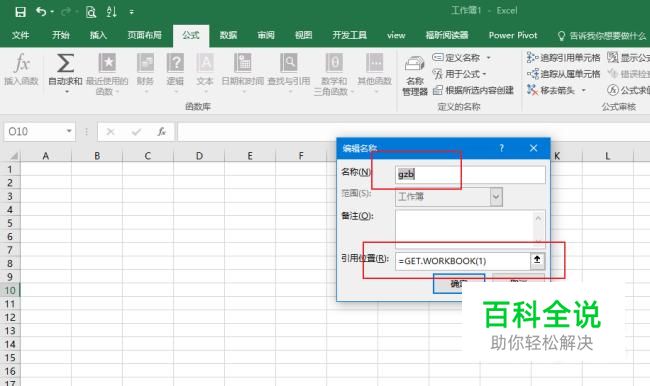Switch to the Home tab
Viewport: 650px width, 386px height.
(61, 35)
